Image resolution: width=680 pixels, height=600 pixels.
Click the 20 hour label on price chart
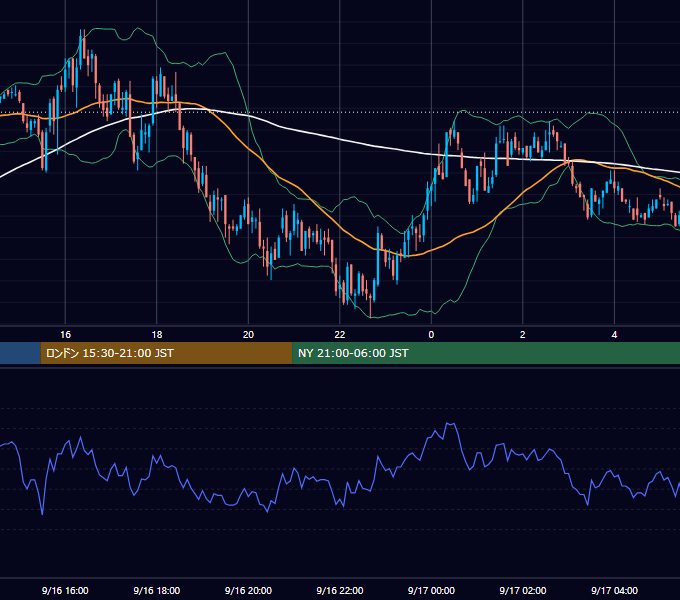[248, 335]
